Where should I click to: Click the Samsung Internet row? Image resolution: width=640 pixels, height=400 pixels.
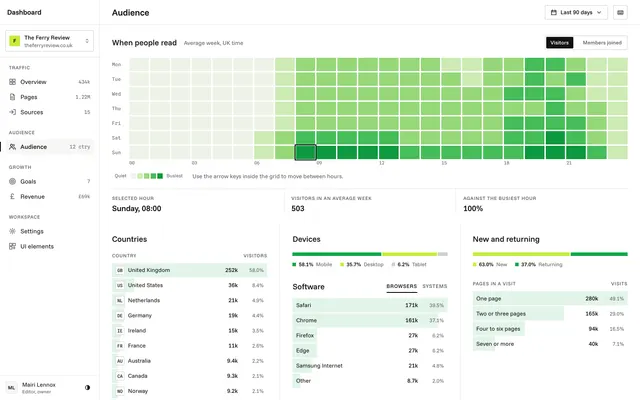370,366
